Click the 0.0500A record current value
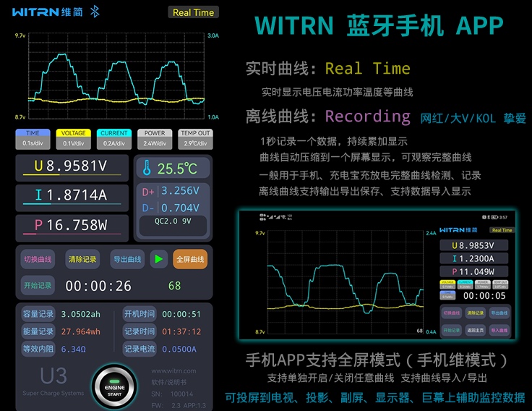Image resolution: width=532 pixels, height=411 pixels. coord(179,349)
